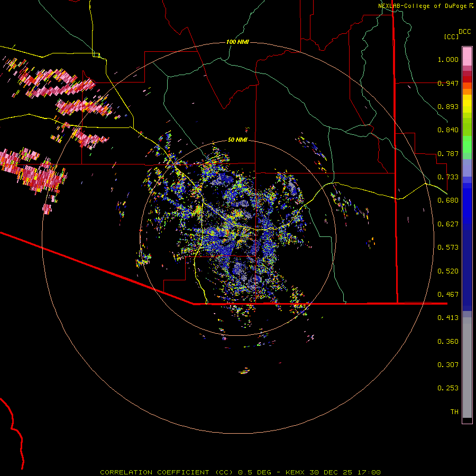Screen dimensions: 476x476
Task: Click the 100 NMI range ring label
Action: (x=237, y=42)
